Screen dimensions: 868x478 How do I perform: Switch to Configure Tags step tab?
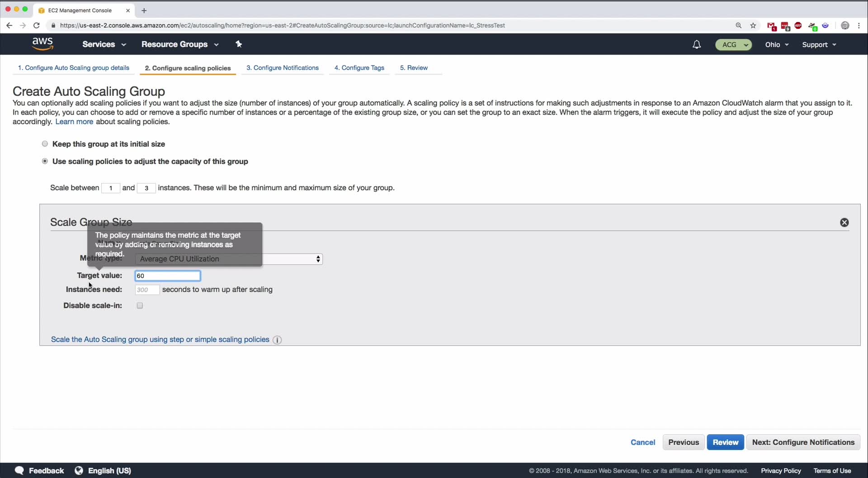pyautogui.click(x=359, y=68)
